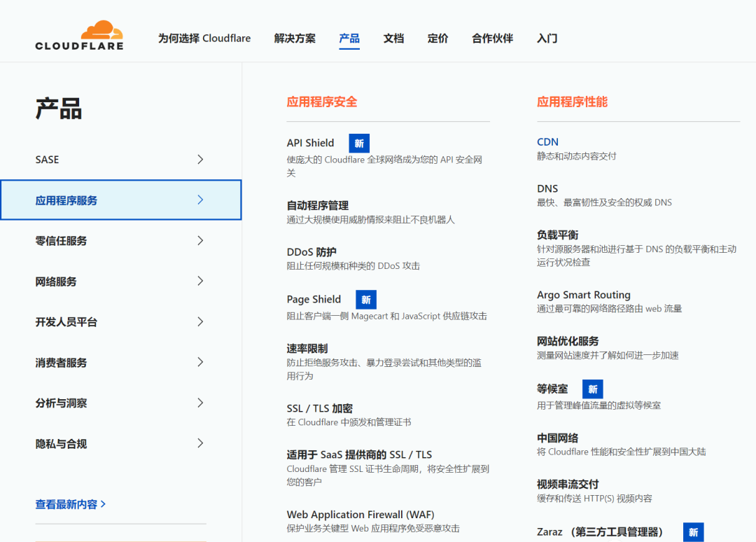Click 在 Cloudflare 中颁发和管理证书 text
Viewport: 756px width, 542px height.
tap(349, 422)
